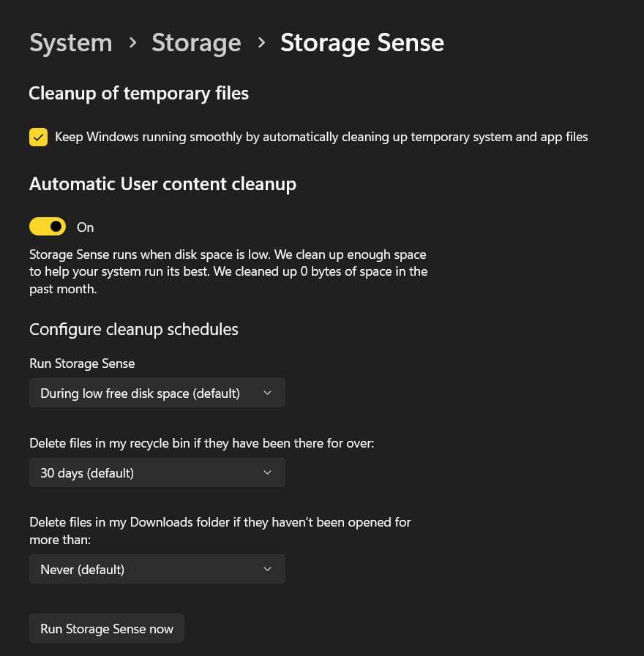The height and width of the screenshot is (656, 644).
Task: Open the 'During low free disk space' dropdown
Action: coord(157,393)
